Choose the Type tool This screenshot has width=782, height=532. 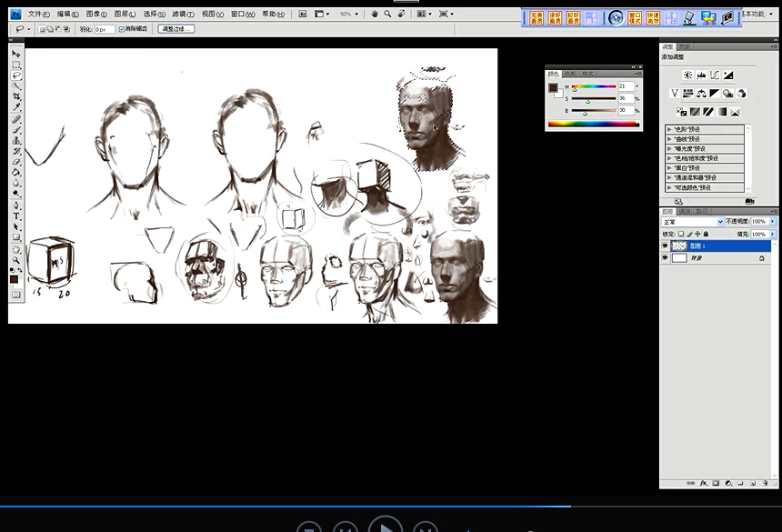[16, 216]
